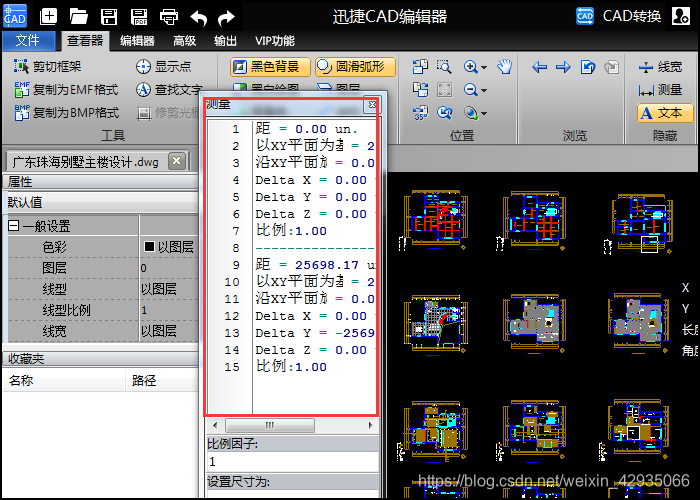The height and width of the screenshot is (500, 700).
Task: Click the top-left floor plan thumbnail in drawing
Action: click(x=434, y=219)
